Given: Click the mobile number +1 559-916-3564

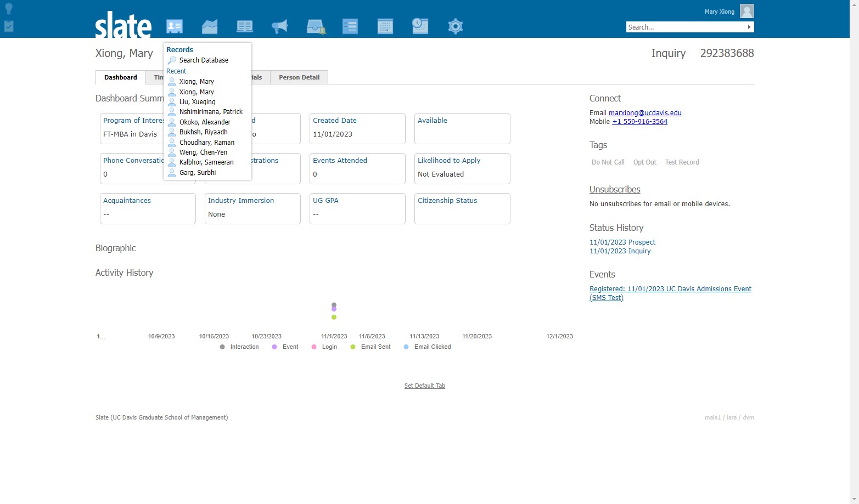Looking at the screenshot, I should (x=640, y=122).
